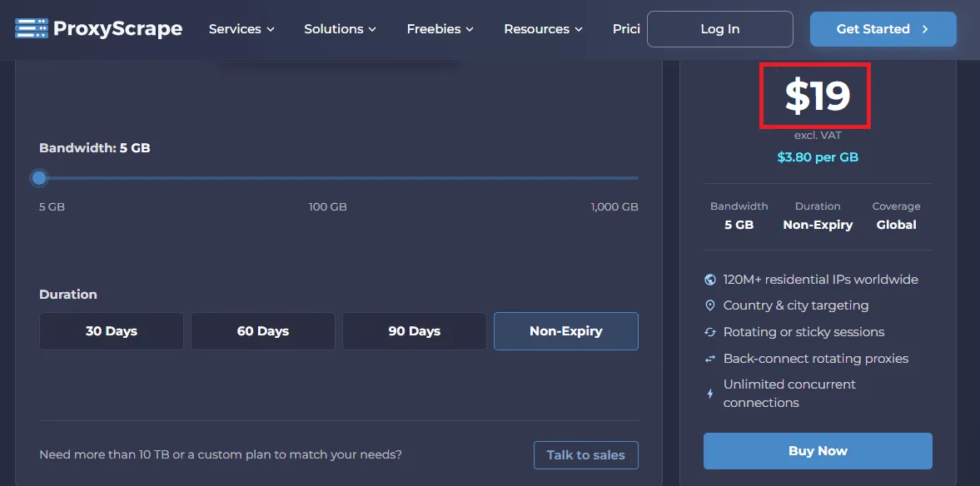This screenshot has height=486, width=980.
Task: Open the Services menu
Action: [241, 29]
